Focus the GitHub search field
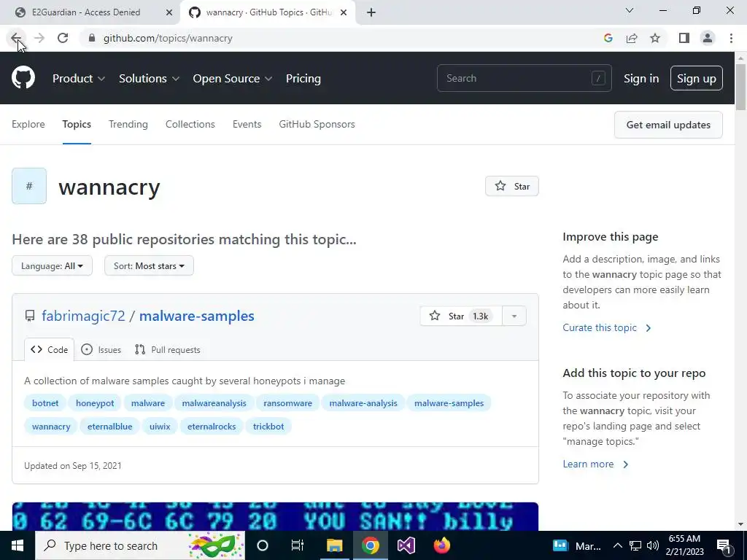Screen dimensions: 747x560 [x=524, y=78]
